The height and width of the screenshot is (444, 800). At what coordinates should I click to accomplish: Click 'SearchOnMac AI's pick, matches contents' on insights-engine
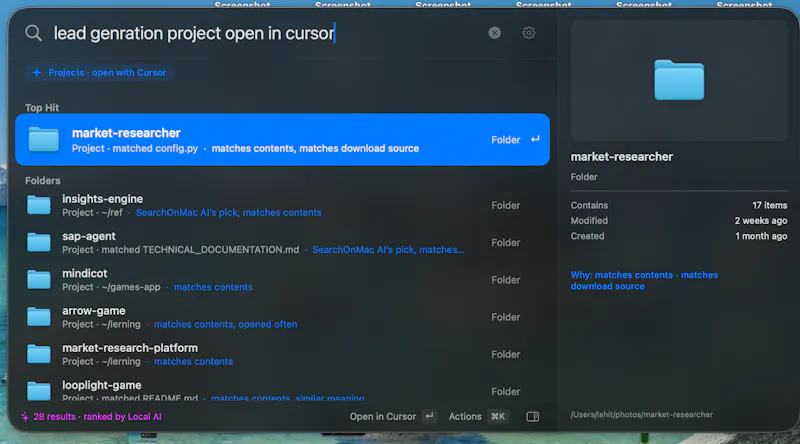pyautogui.click(x=229, y=212)
